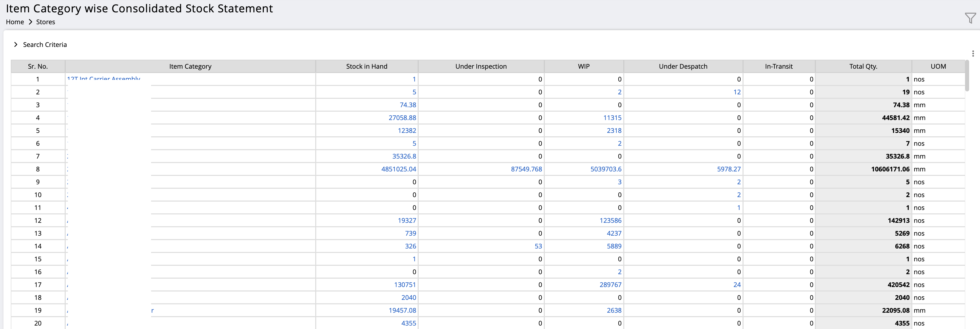Image resolution: width=980 pixels, height=329 pixels.
Task: Click the table vertical scrollbar thumb
Action: coord(967,76)
